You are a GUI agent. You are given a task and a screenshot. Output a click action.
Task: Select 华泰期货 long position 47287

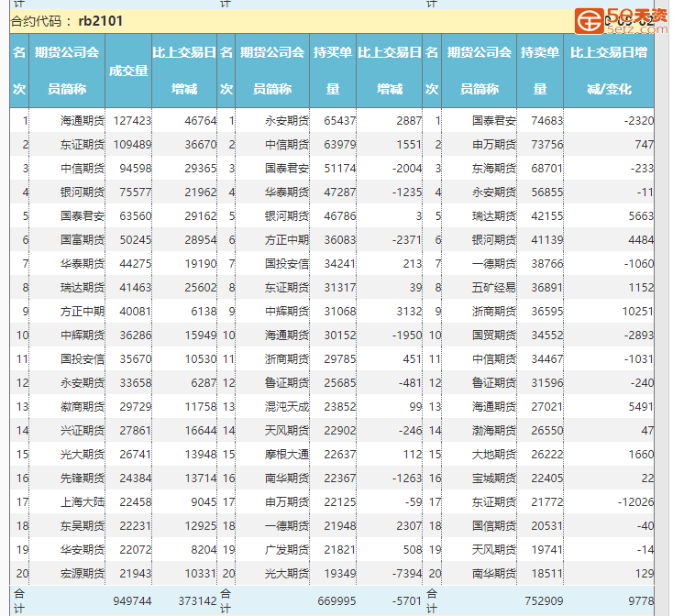tap(340, 192)
